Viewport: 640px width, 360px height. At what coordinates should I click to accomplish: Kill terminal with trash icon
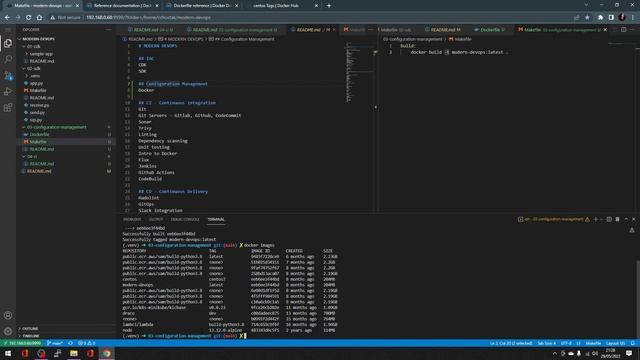(x=618, y=219)
